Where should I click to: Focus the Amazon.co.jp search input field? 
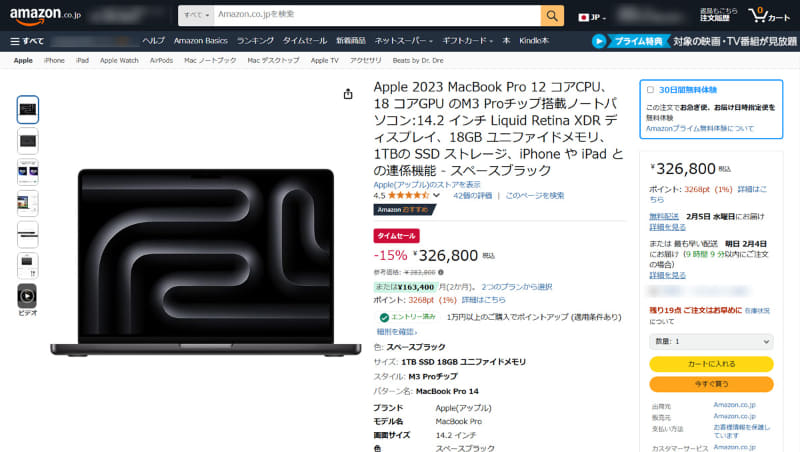point(378,15)
